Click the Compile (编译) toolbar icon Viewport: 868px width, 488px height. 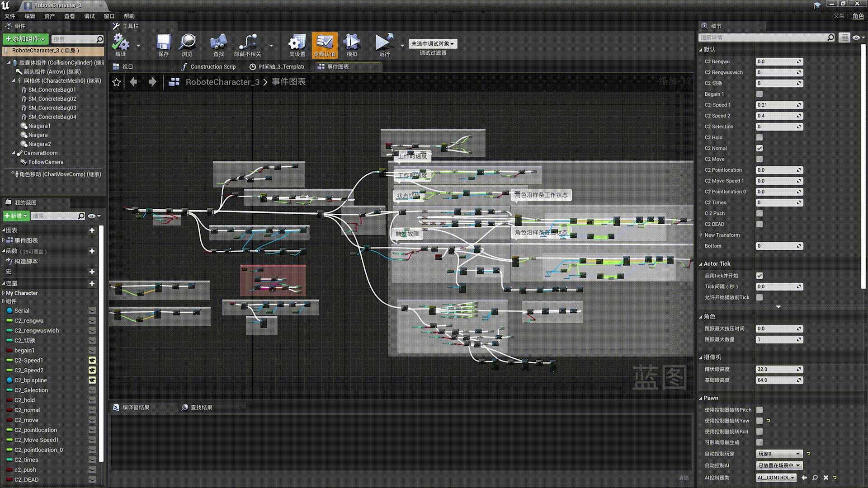pyautogui.click(x=121, y=44)
